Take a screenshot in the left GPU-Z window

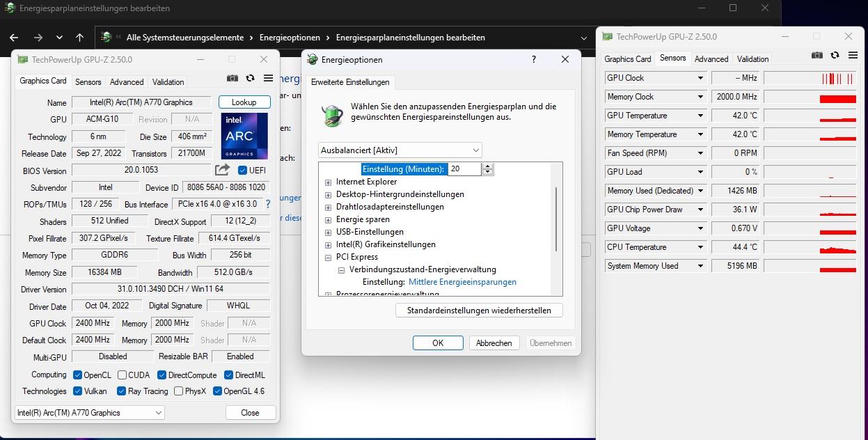[x=232, y=79]
